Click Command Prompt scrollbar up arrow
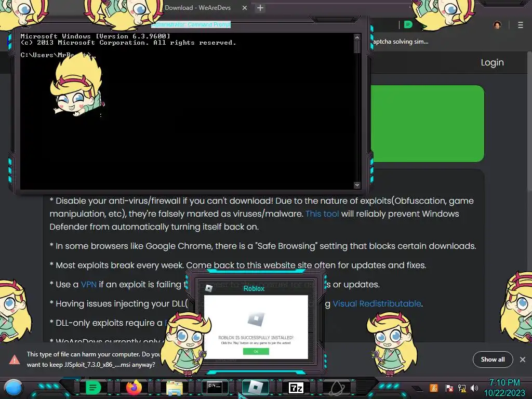Viewport: 532px width, 399px height. [357, 37]
